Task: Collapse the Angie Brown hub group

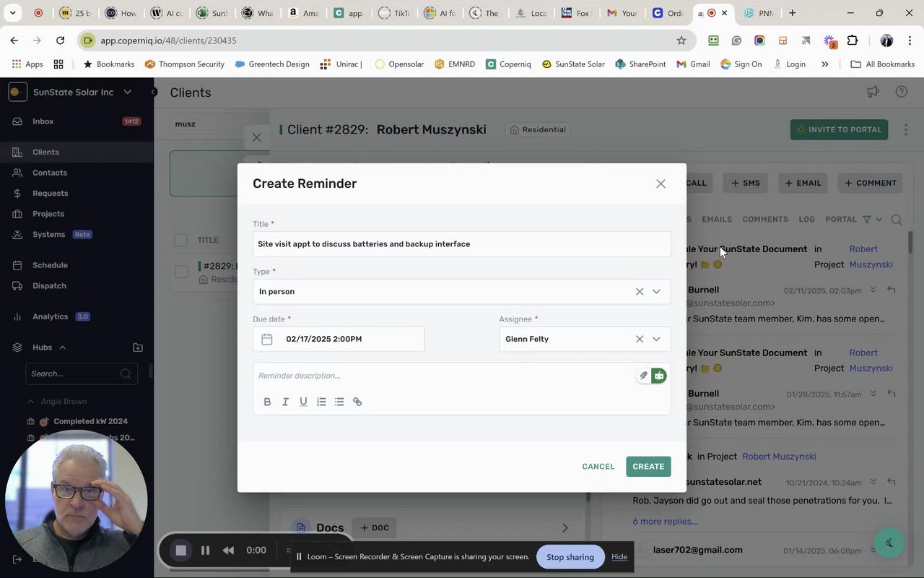Action: [30, 401]
